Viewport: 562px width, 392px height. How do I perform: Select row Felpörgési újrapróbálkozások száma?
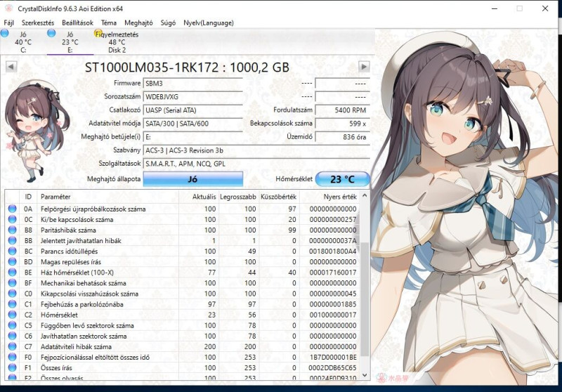pyautogui.click(x=182, y=209)
